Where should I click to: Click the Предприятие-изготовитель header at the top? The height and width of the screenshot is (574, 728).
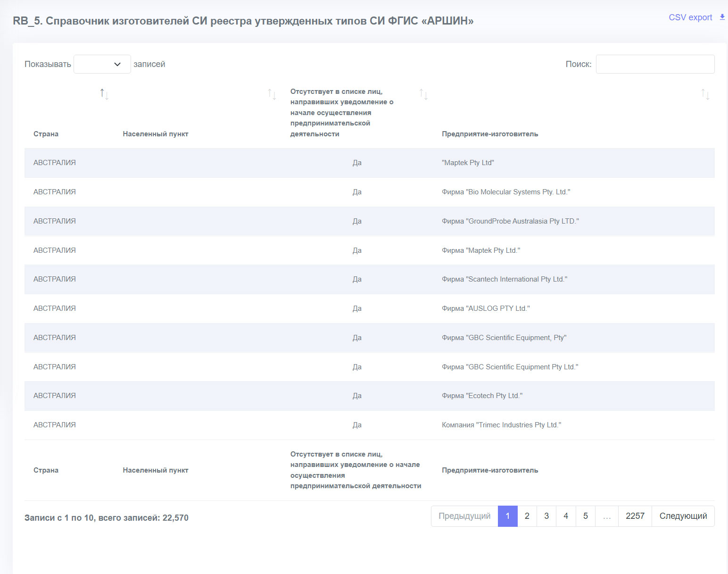pos(490,134)
